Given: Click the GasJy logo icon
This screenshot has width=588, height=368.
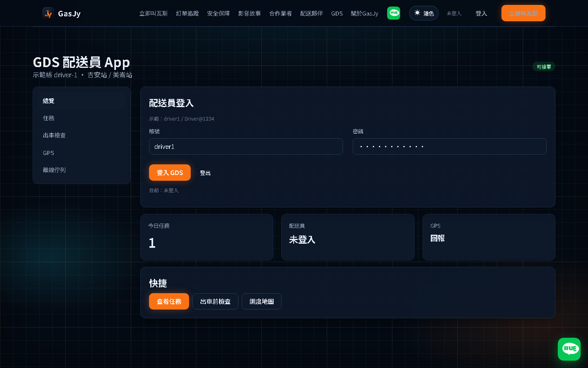Looking at the screenshot, I should pyautogui.click(x=48, y=13).
